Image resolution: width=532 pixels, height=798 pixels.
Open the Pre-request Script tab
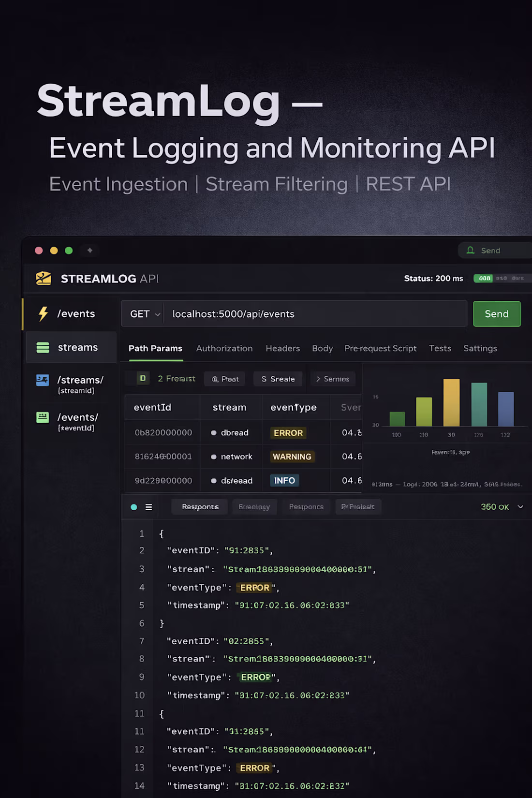(380, 348)
